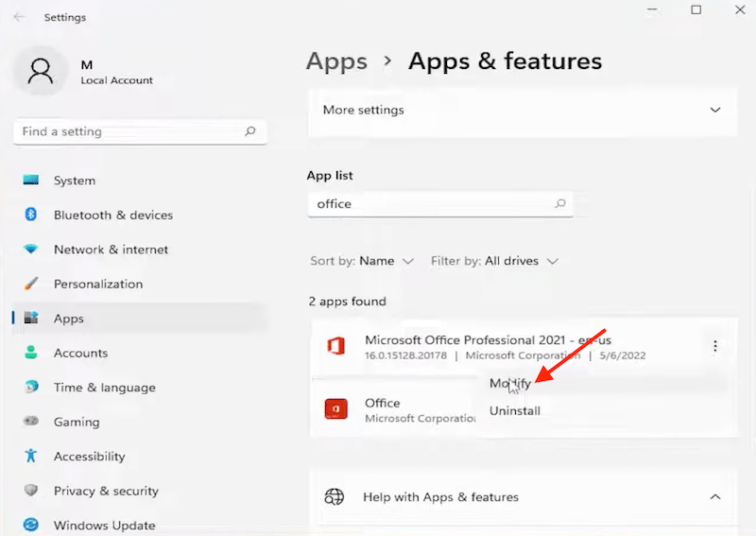
Task: Open the Time & language clock icon
Action: (x=31, y=387)
